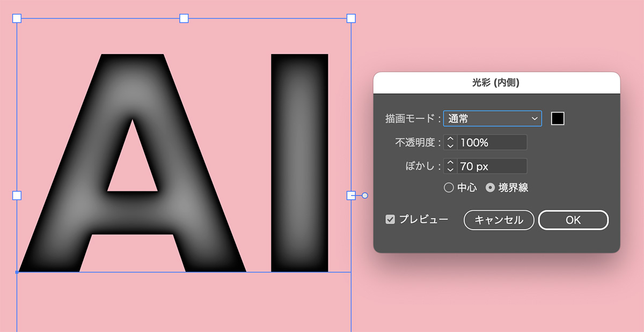Click the black glow color swatch
Viewport: 644px width, 332px height.
click(557, 118)
